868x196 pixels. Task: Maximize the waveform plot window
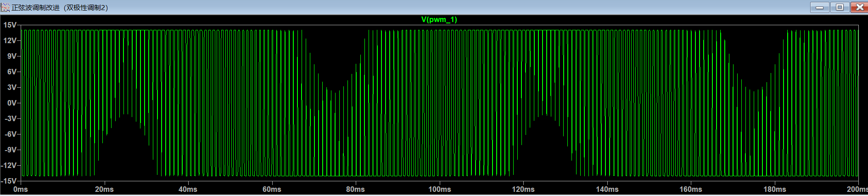coord(840,7)
